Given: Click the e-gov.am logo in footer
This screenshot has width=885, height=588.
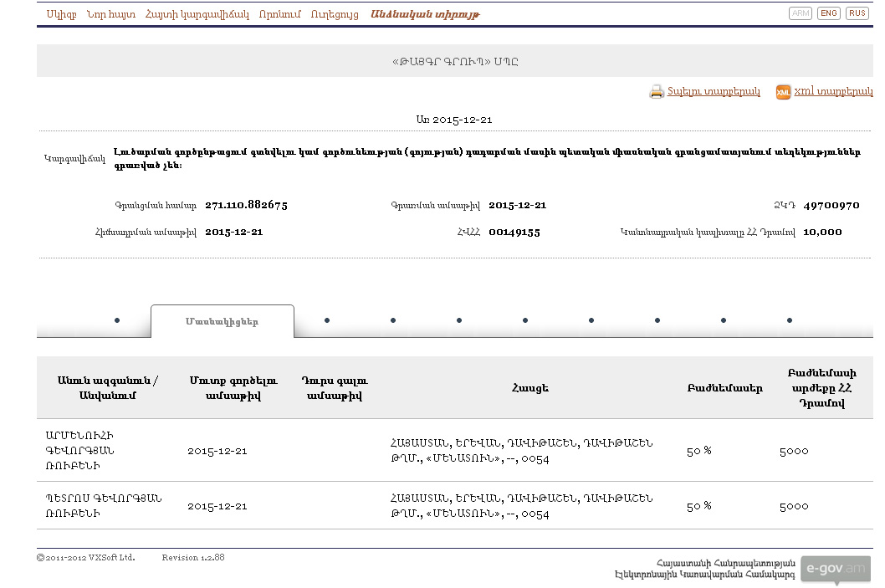Looking at the screenshot, I should pyautogui.click(x=836, y=569).
